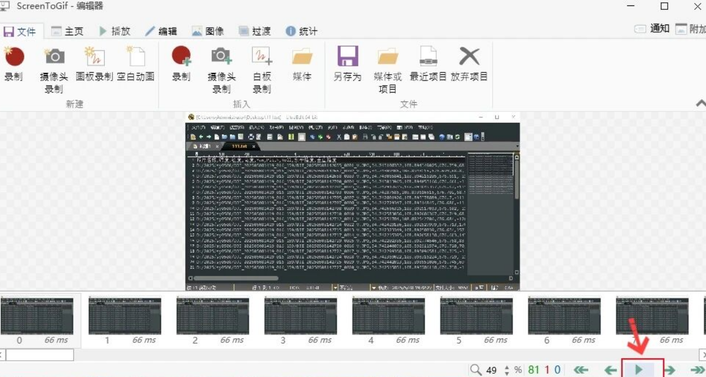The image size is (706, 377).
Task: Select frame 0 thumbnail
Action: pos(37,320)
